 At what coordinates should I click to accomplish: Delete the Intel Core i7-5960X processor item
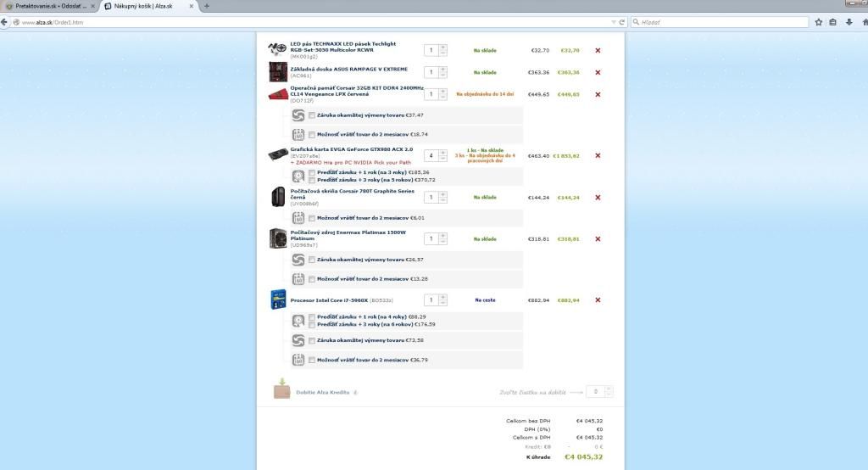click(x=598, y=299)
